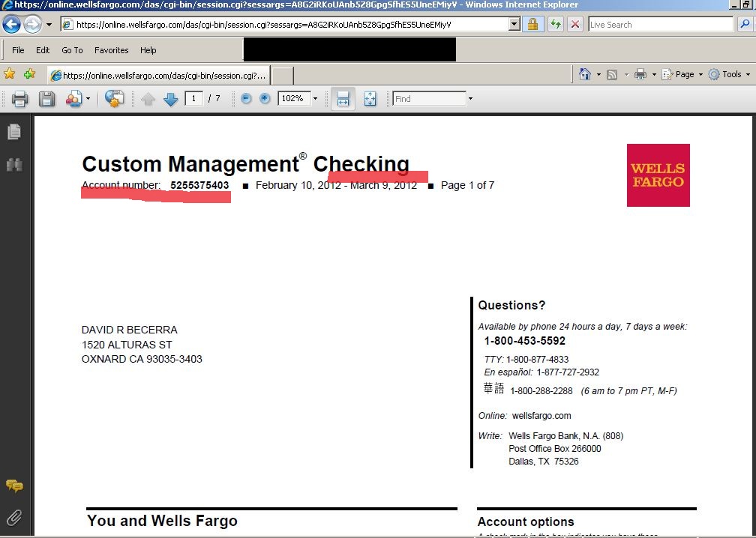
Task: Click the account number 5255375403
Action: (x=199, y=185)
